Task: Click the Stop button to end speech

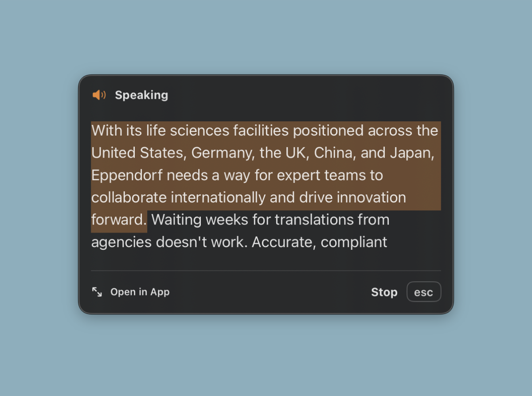Action: click(384, 292)
